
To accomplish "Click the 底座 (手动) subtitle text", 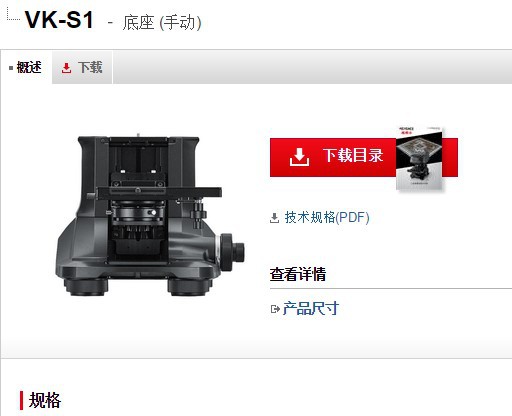I will click(162, 23).
